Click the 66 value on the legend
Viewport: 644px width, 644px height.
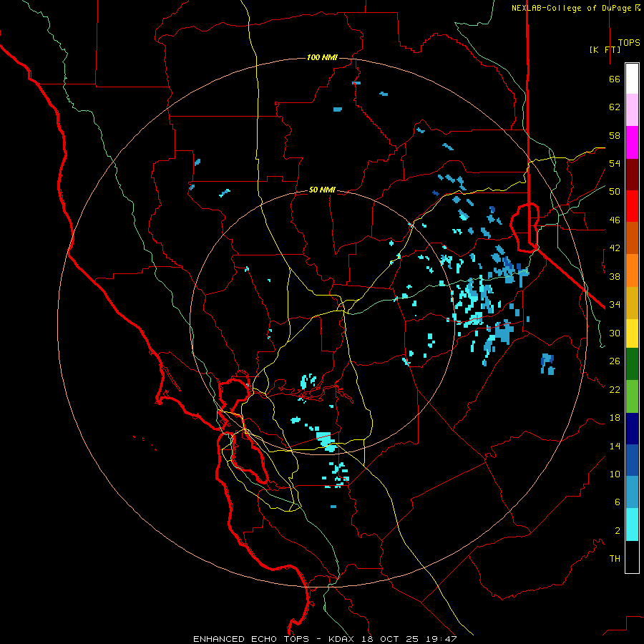tap(615, 79)
